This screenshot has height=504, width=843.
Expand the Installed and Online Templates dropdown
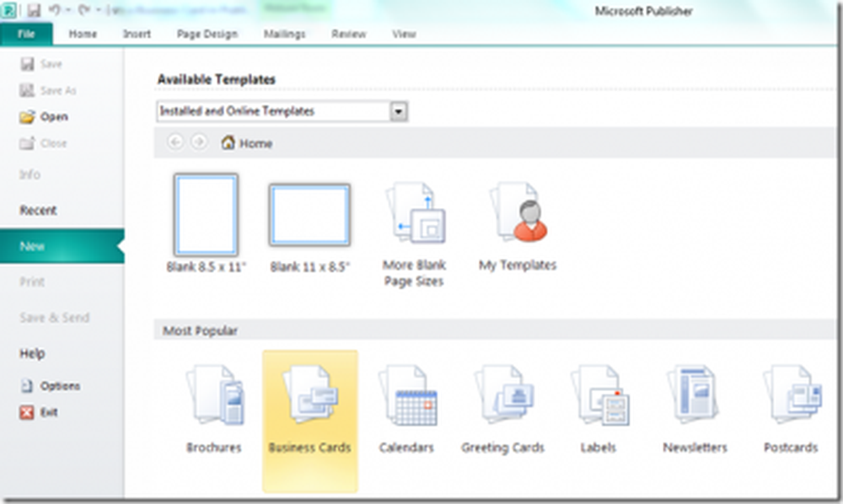[x=399, y=111]
